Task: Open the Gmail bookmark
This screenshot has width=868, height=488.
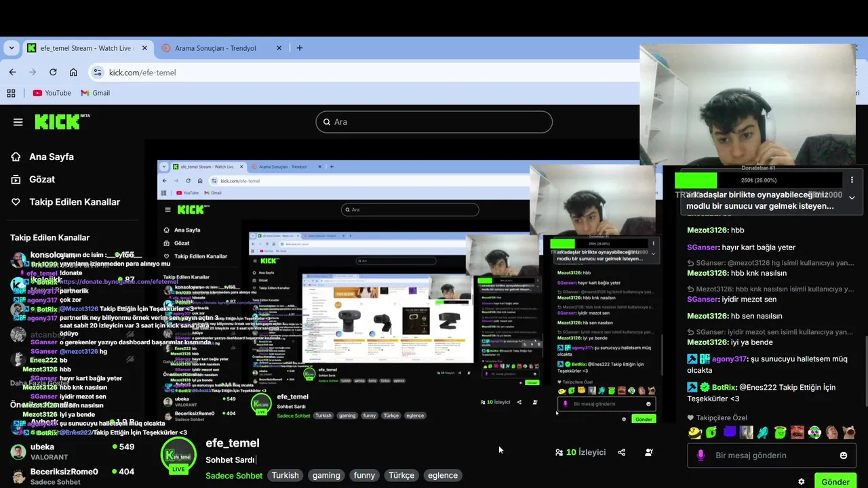Action: [x=95, y=93]
